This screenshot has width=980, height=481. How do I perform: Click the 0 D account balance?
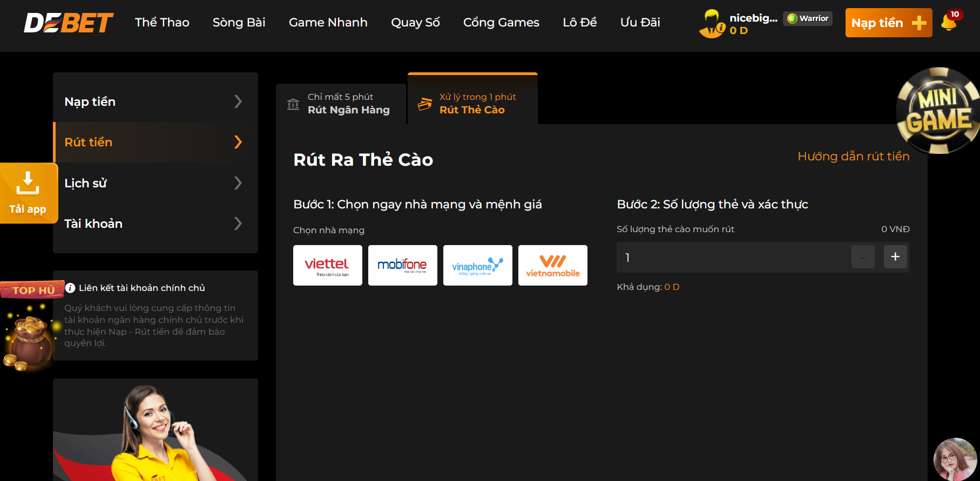[x=739, y=31]
